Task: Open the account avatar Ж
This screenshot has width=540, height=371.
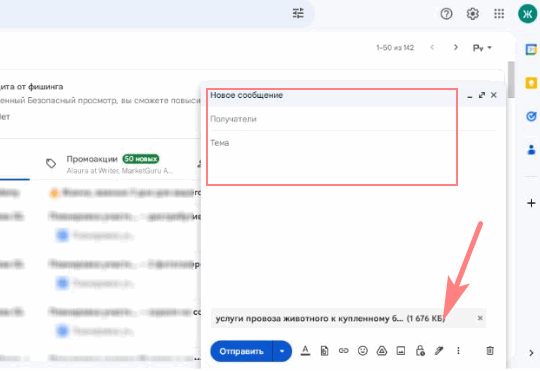Action: pyautogui.click(x=528, y=14)
